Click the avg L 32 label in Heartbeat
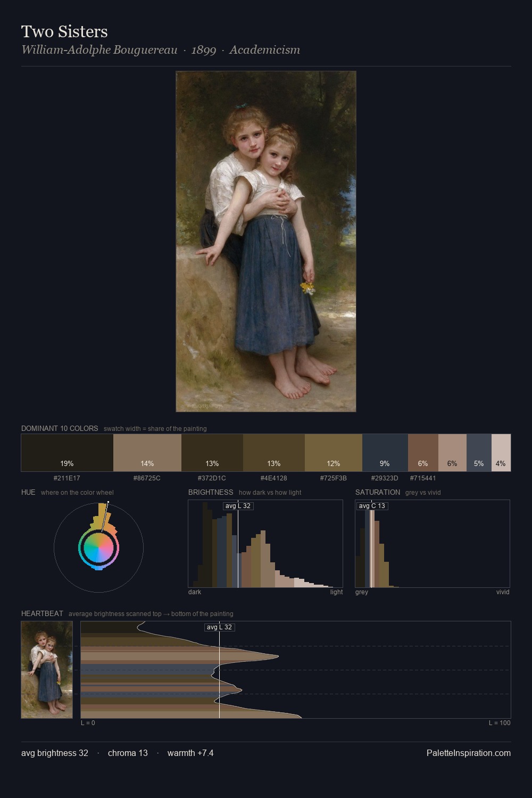Screen dimensions: 532x798 click(x=219, y=627)
